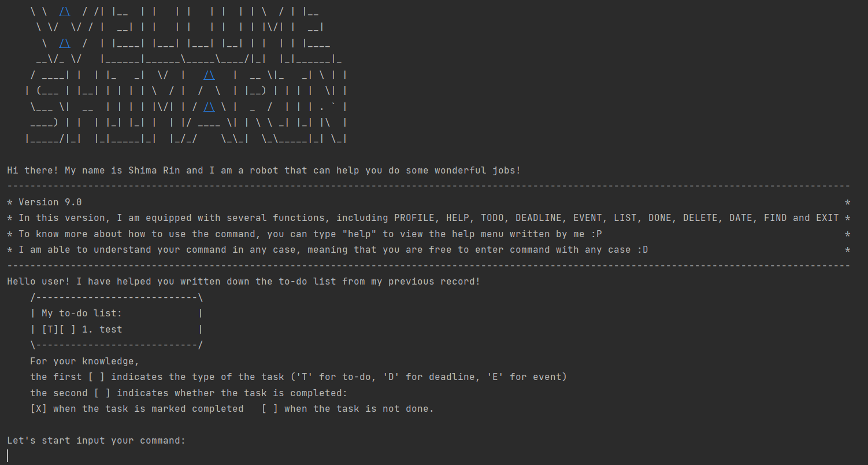868x465 pixels.
Task: Click the word EXIT in functions list
Action: tap(828, 218)
